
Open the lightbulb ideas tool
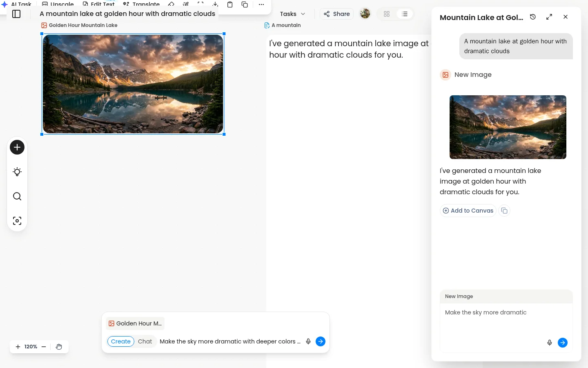coord(17,172)
